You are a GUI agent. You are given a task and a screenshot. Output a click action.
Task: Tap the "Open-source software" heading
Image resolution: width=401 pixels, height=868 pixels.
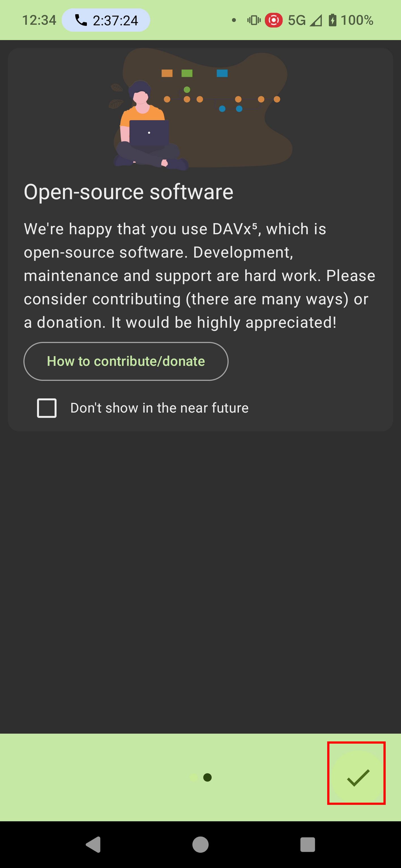coord(128,192)
